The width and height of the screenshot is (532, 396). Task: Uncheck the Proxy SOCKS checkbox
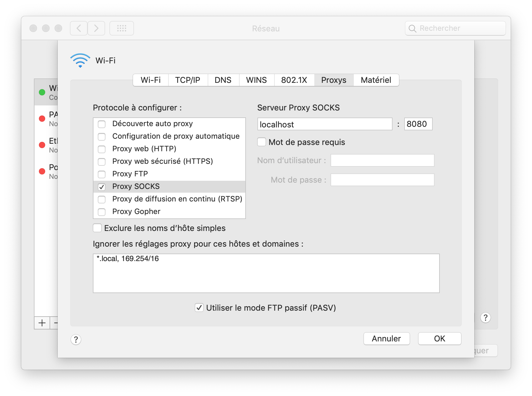102,187
